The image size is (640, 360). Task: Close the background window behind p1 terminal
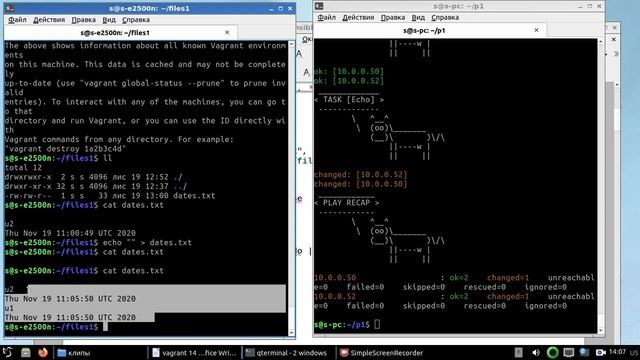pos(614,28)
